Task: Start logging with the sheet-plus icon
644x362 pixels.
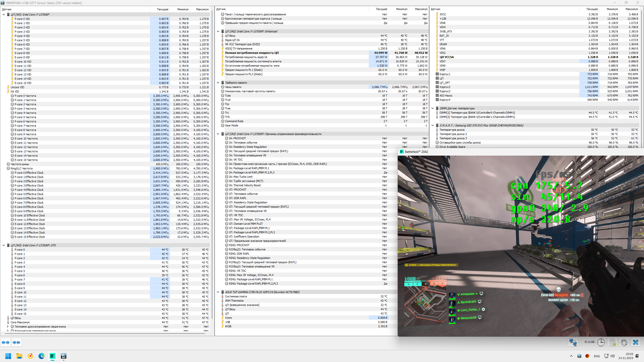Action: tap(613, 342)
